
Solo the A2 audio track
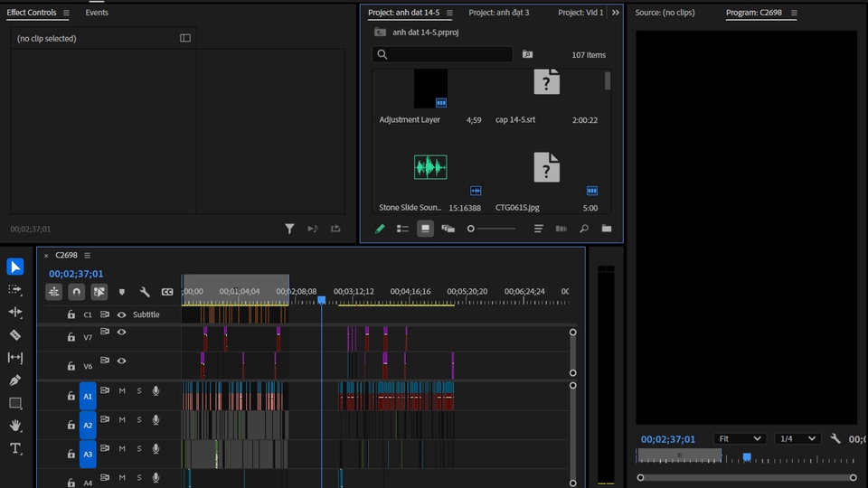pyautogui.click(x=139, y=420)
